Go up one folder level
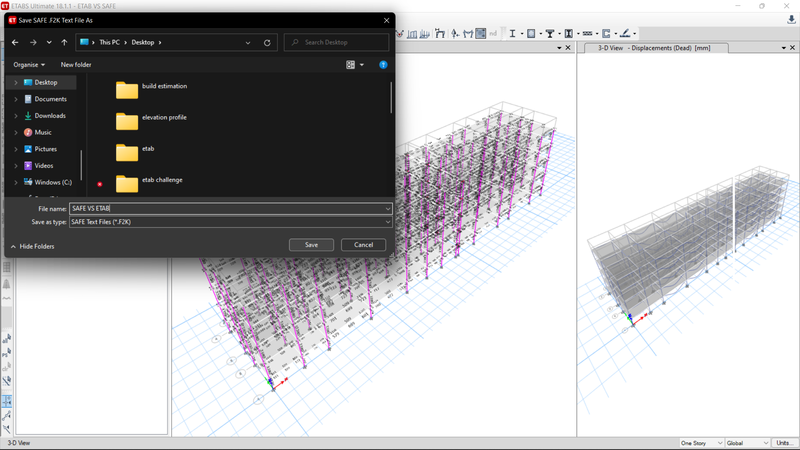Viewport: 800px width, 450px height. [64, 42]
